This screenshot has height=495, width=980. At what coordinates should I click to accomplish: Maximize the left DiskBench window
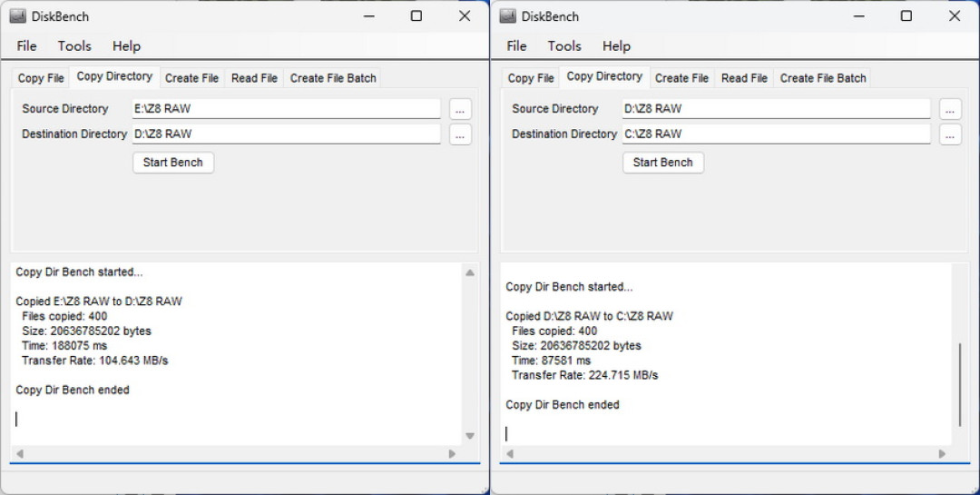tap(416, 15)
